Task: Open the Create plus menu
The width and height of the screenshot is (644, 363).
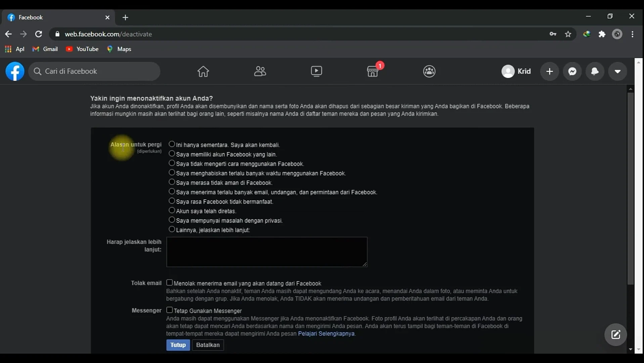Action: (549, 71)
